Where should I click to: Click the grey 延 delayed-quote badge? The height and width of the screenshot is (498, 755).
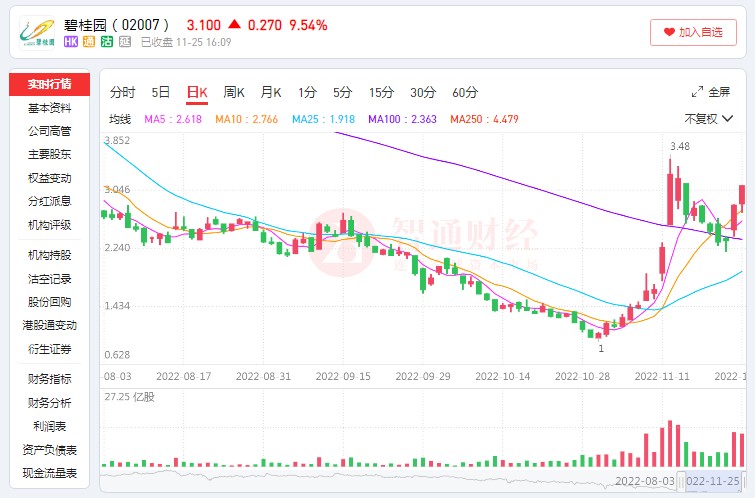point(125,42)
